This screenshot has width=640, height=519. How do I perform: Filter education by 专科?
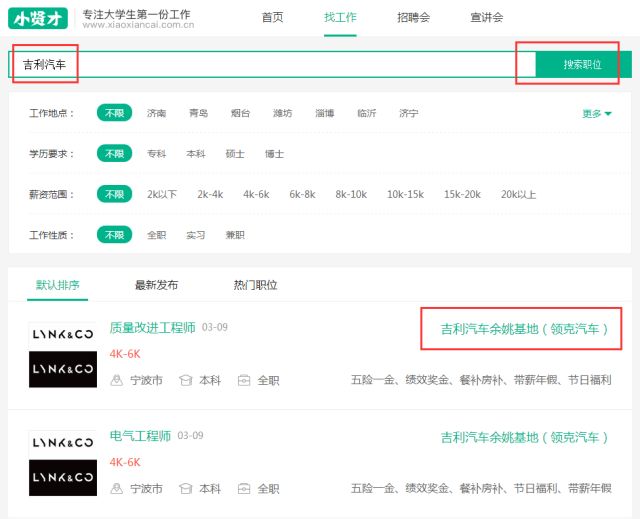(x=156, y=154)
